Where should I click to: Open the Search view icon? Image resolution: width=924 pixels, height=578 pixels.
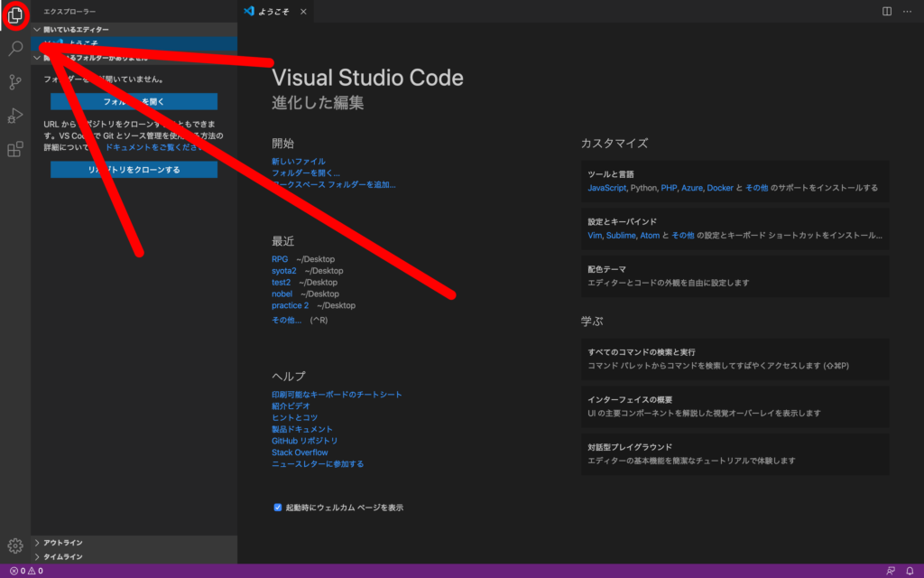15,49
